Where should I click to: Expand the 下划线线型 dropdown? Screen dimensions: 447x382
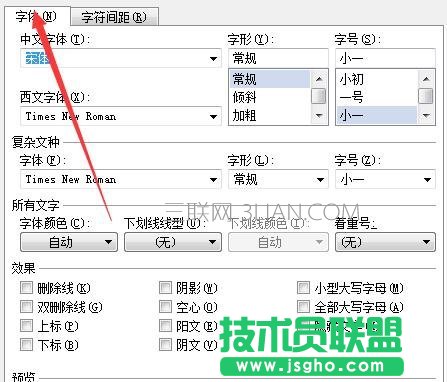tap(173, 242)
